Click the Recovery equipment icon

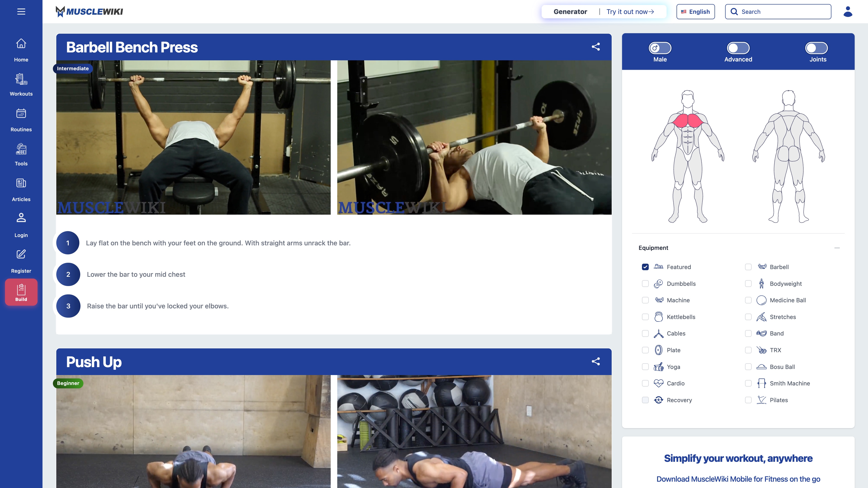pos(658,400)
